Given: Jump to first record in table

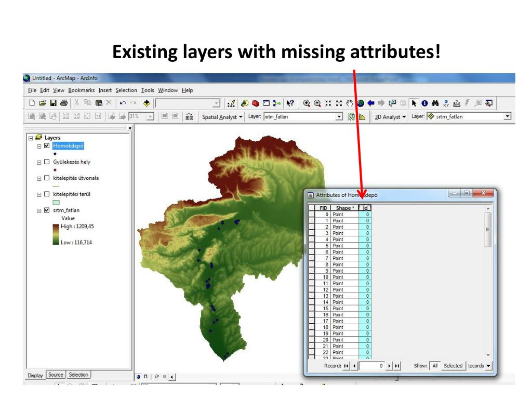Looking at the screenshot, I should click(x=346, y=366).
